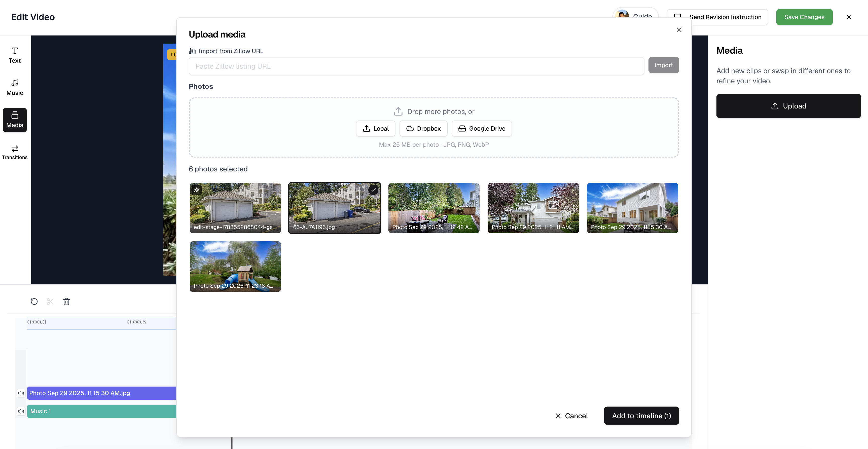
Task: Close the Edit Video editor
Action: (x=849, y=17)
